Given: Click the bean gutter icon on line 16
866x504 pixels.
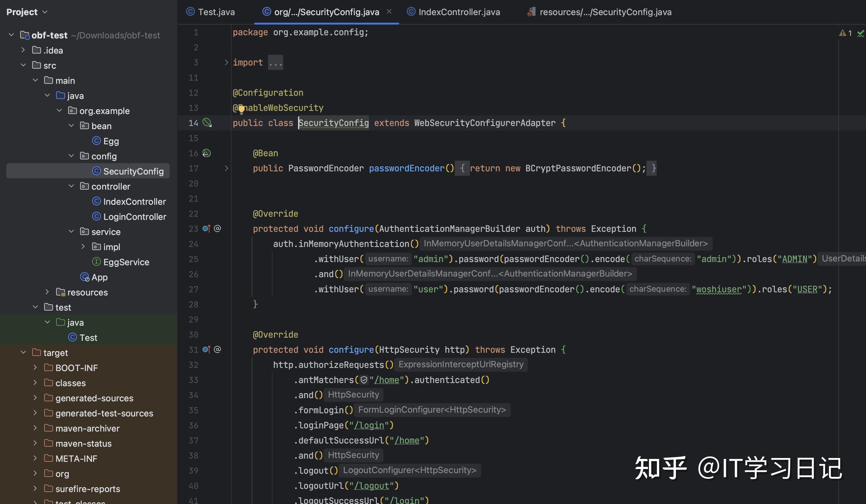Looking at the screenshot, I should [x=207, y=153].
